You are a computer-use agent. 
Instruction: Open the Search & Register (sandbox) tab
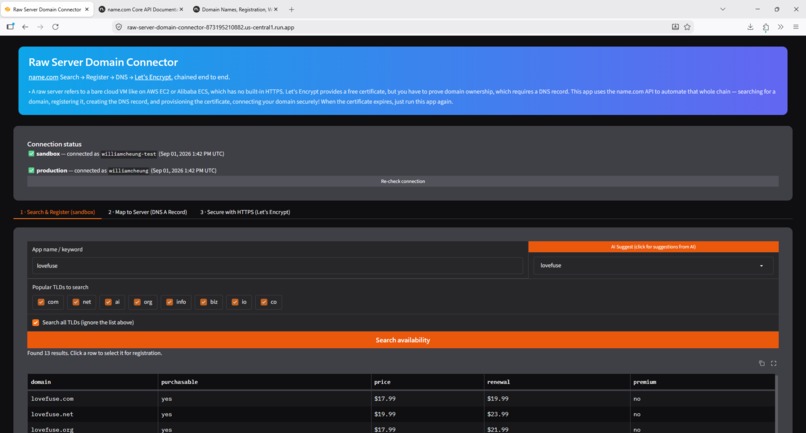coord(58,212)
